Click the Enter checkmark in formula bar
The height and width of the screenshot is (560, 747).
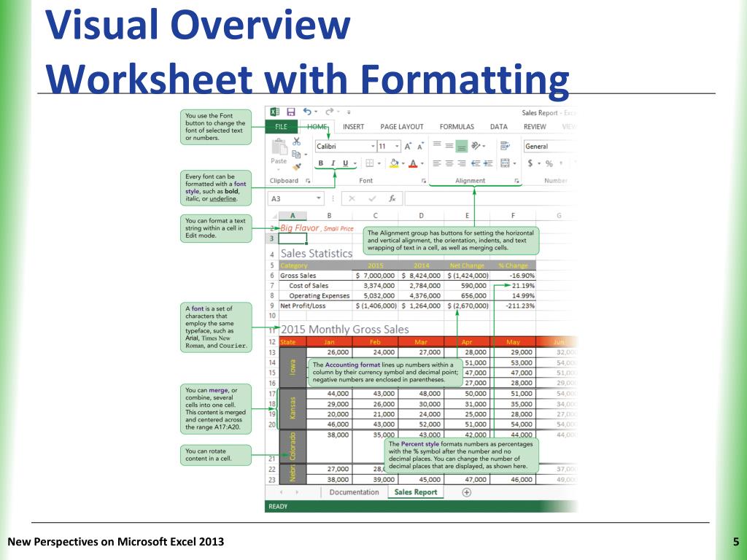point(372,198)
